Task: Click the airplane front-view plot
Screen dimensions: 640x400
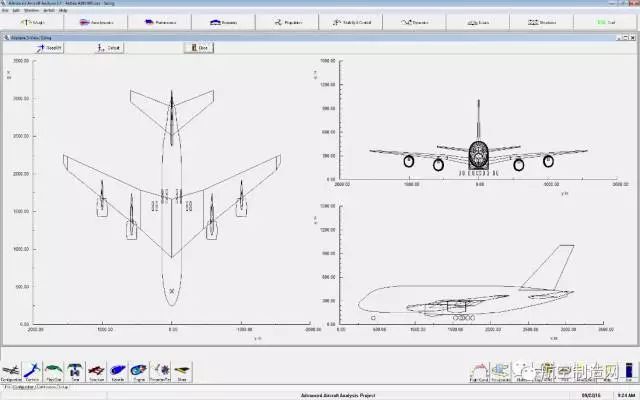Action: point(478,140)
